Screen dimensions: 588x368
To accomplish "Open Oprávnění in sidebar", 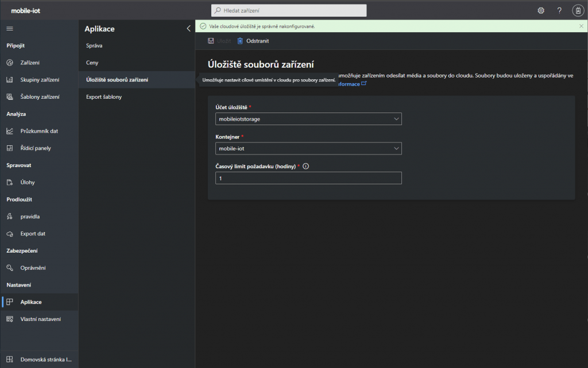I will point(33,268).
